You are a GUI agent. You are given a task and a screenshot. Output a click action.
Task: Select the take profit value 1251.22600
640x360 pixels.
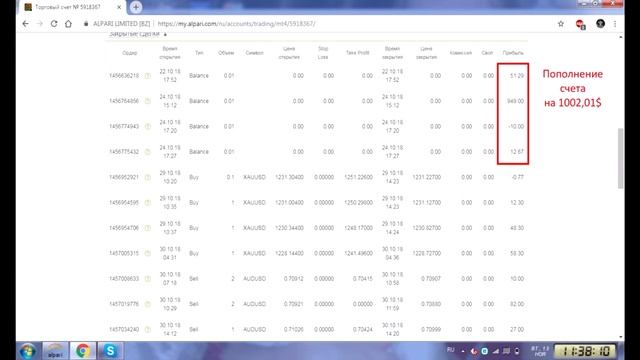(358, 177)
